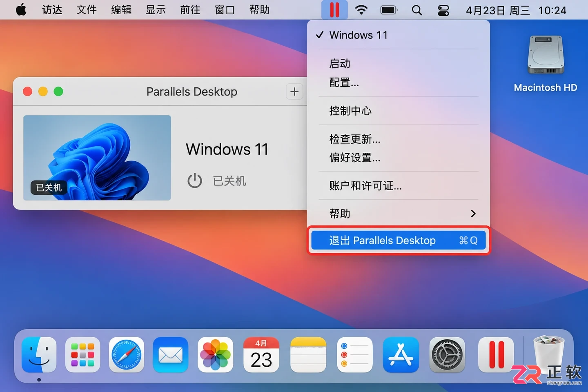The image size is (588, 392).
Task: Check the battery status icon
Action: 389,10
